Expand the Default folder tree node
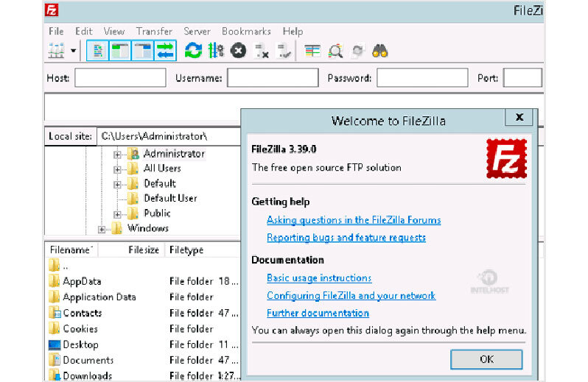This screenshot has height=382, width=588. point(117,184)
